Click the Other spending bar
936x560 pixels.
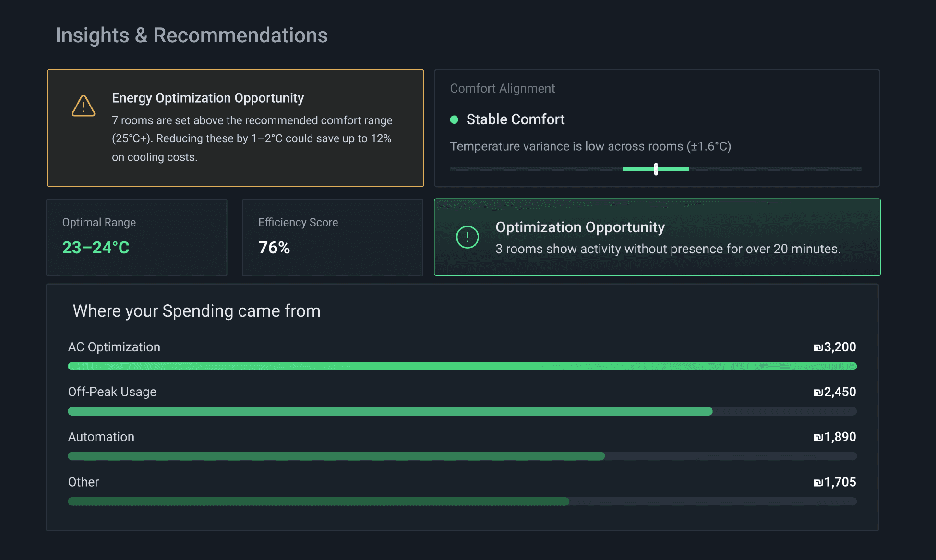pyautogui.click(x=318, y=501)
